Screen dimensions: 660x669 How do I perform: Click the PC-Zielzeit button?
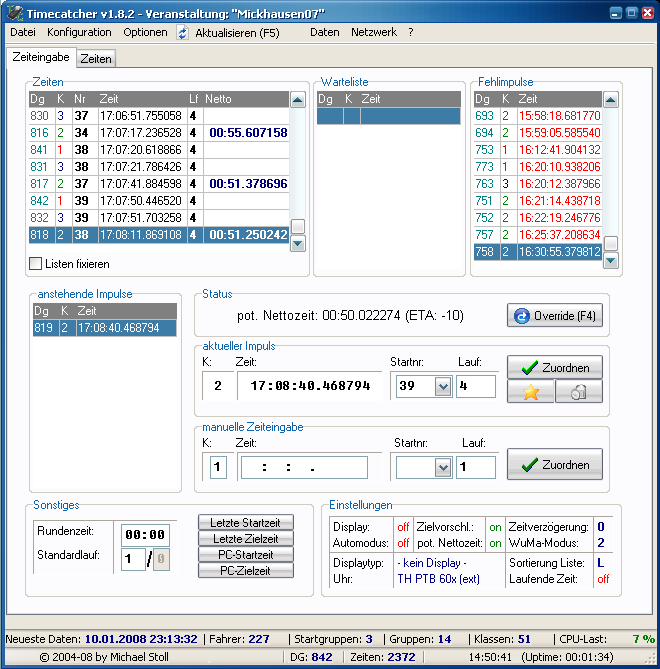click(246, 571)
